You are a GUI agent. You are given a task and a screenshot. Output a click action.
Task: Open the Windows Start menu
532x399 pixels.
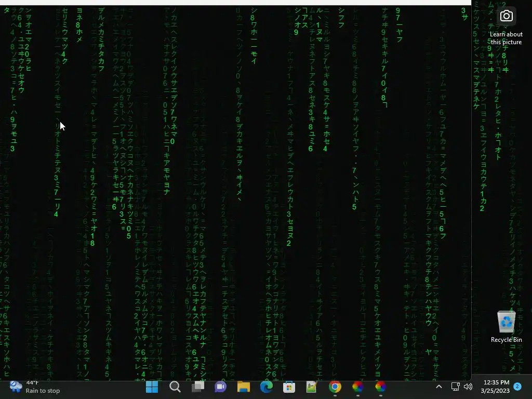click(x=152, y=387)
